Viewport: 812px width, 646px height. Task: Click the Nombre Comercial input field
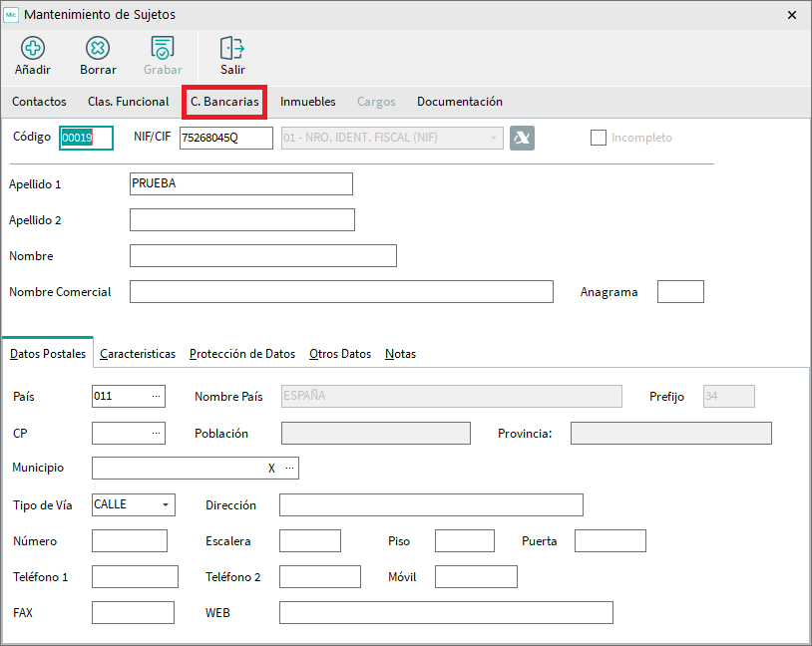341,291
